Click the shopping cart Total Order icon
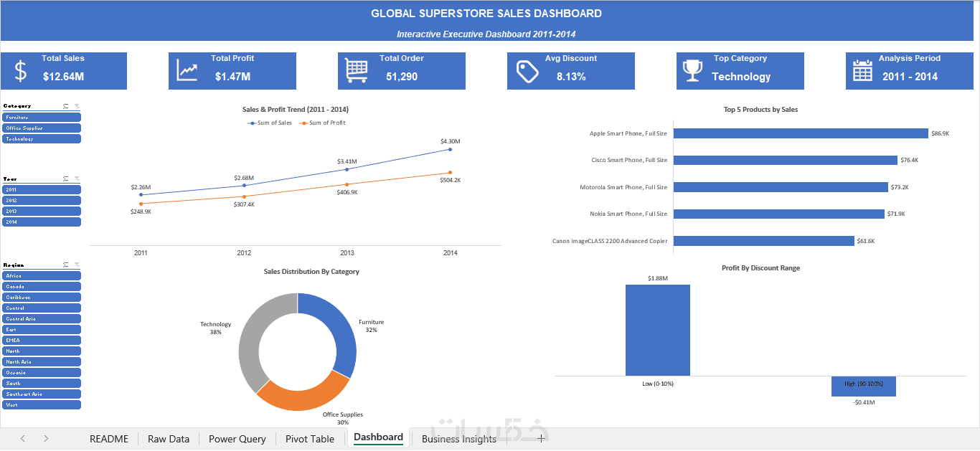The width and height of the screenshot is (980, 451). (x=357, y=70)
